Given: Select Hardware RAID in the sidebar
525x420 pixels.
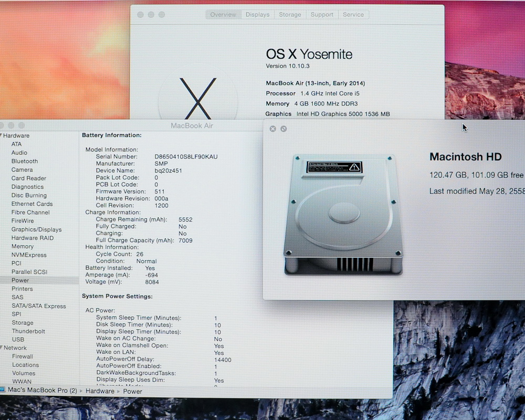Looking at the screenshot, I should 33,238.
